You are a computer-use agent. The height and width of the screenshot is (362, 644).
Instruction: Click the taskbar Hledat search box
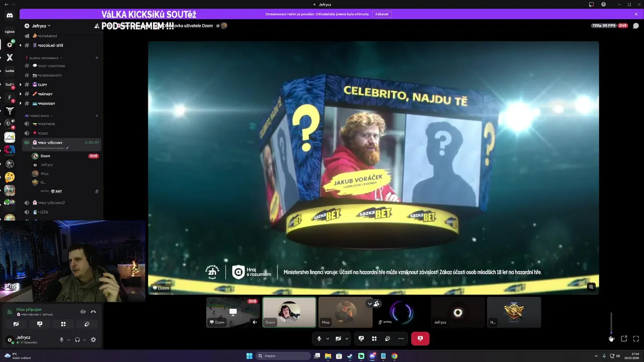(x=283, y=356)
